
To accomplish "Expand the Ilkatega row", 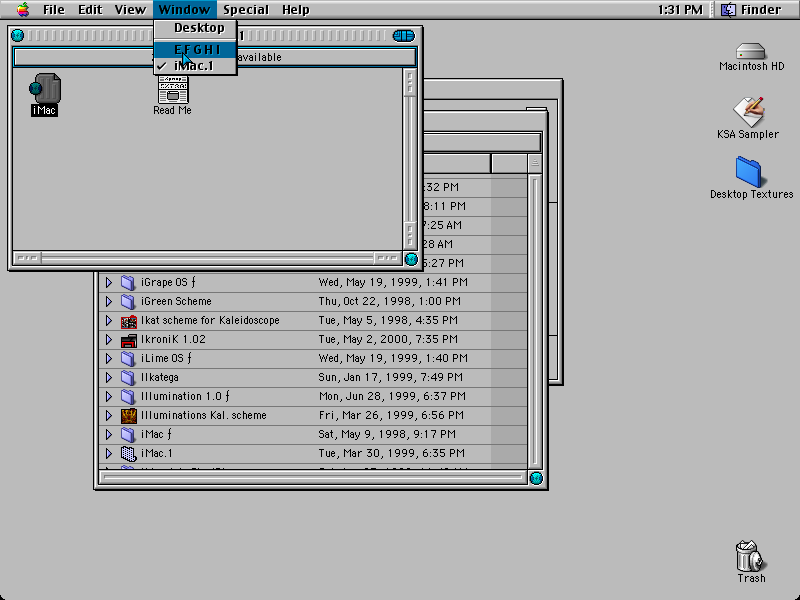I will (x=108, y=378).
